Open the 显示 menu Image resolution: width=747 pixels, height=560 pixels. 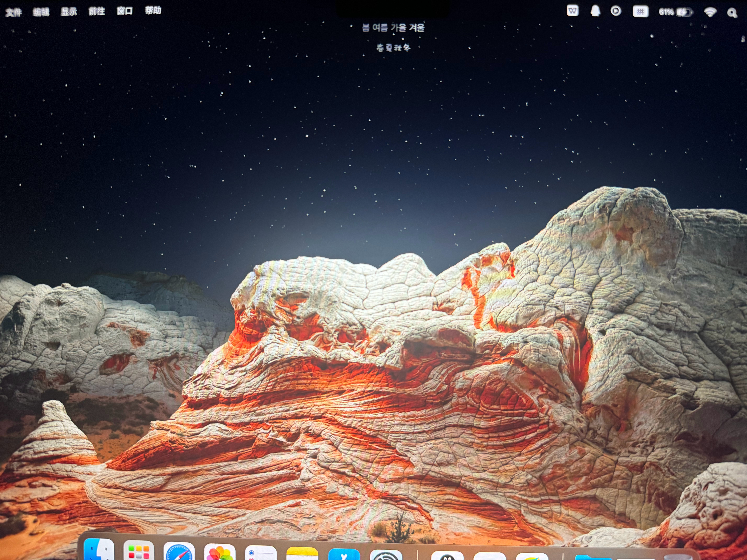pyautogui.click(x=69, y=12)
